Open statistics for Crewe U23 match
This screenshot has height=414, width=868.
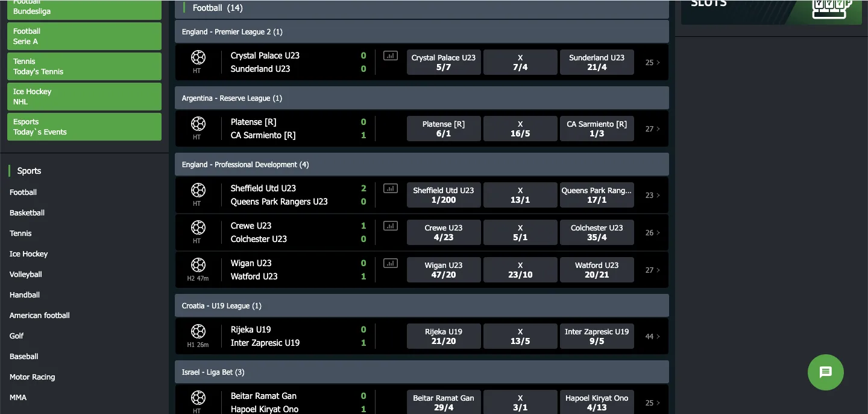(x=390, y=225)
